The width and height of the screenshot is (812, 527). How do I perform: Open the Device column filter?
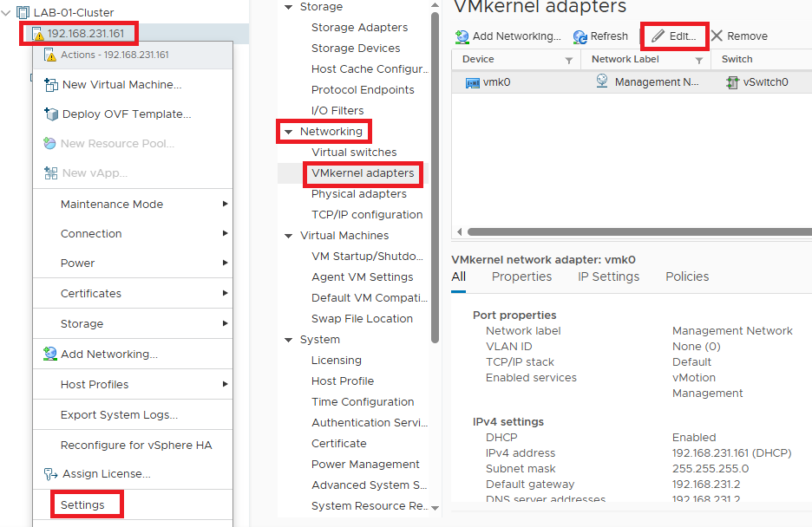coord(568,61)
